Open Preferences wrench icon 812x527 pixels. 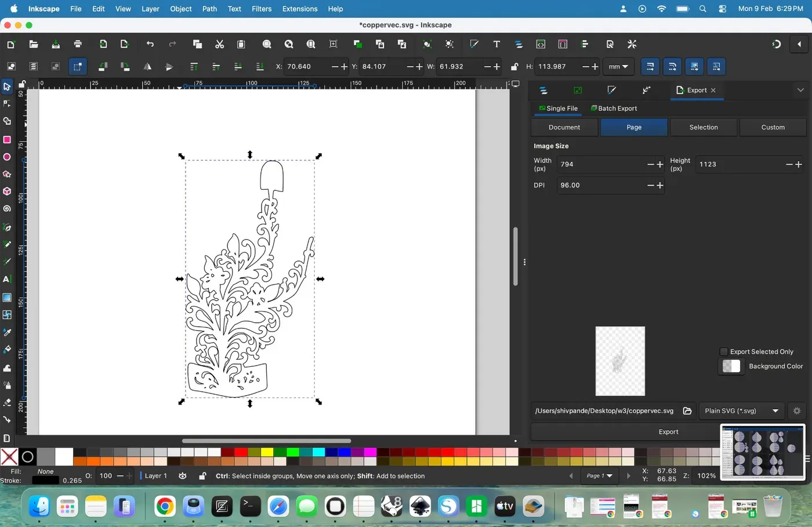(632, 44)
